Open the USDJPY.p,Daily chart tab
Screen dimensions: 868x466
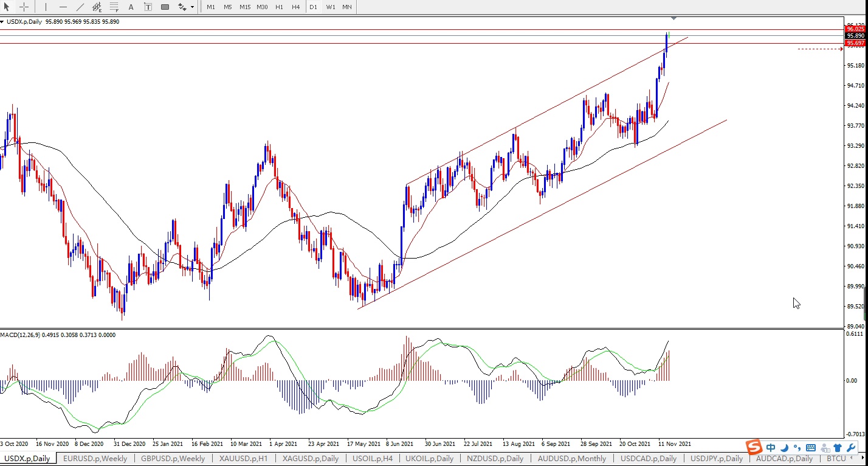click(717, 458)
